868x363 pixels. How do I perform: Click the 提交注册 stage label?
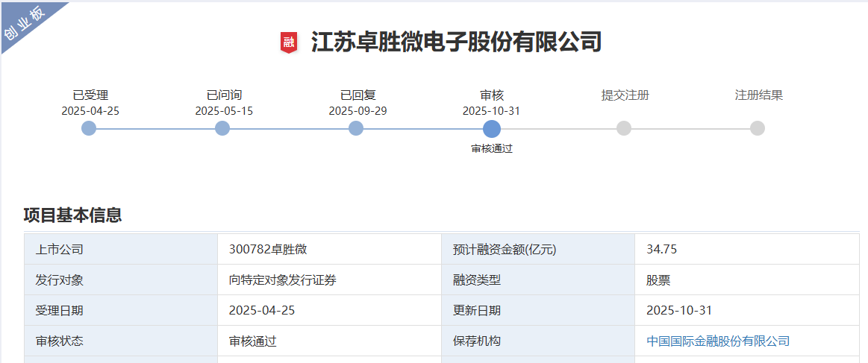(x=625, y=95)
